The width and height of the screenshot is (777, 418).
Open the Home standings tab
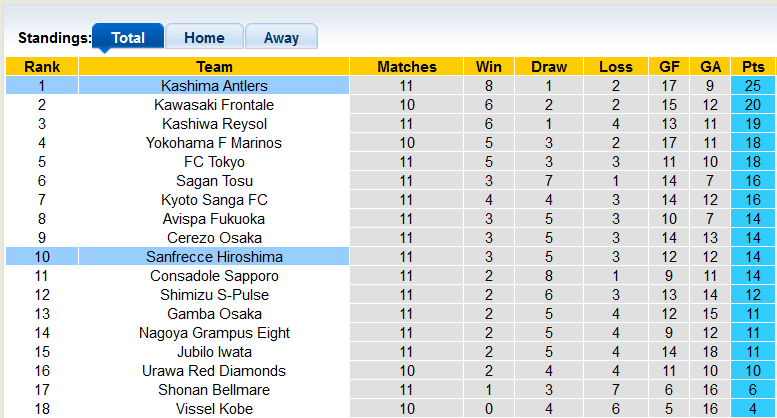(x=204, y=38)
